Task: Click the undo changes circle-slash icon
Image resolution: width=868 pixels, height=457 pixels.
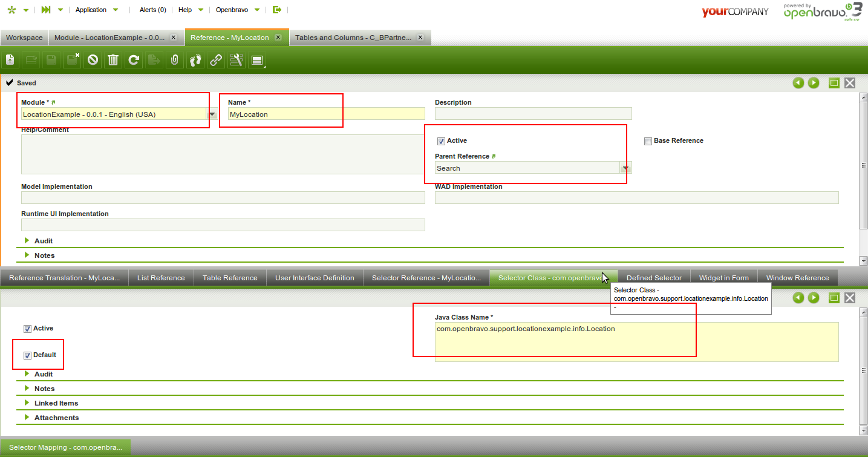Action: tap(93, 60)
